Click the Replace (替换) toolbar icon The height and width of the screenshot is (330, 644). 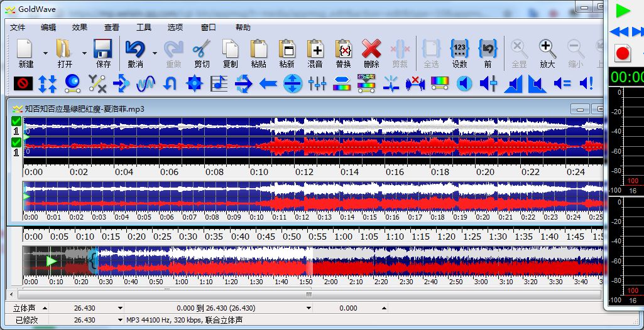pos(343,49)
